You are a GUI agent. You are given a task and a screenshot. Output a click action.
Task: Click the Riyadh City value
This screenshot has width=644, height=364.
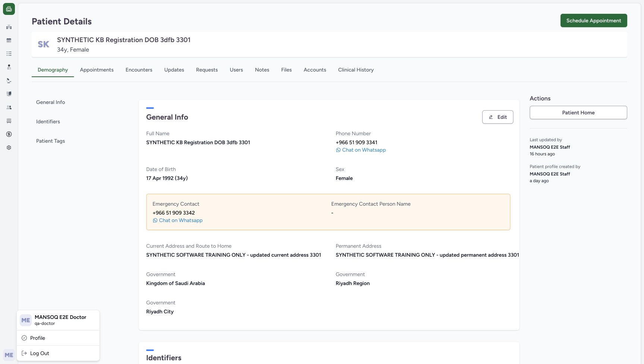click(x=160, y=311)
